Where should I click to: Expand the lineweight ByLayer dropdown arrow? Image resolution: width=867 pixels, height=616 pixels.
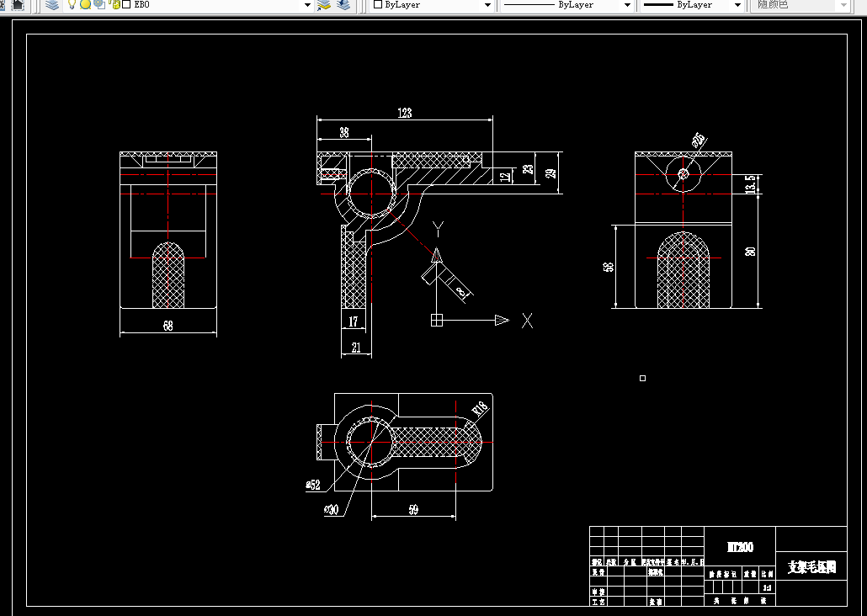point(737,5)
